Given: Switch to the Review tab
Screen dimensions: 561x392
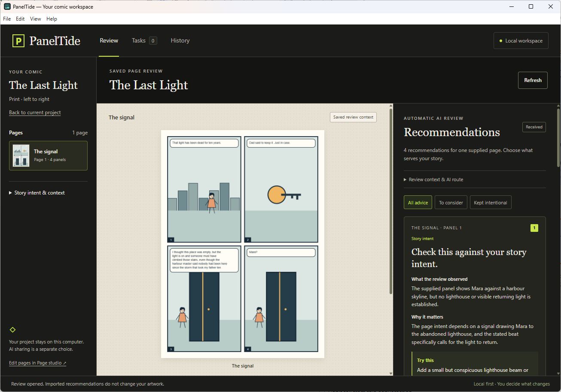Looking at the screenshot, I should pyautogui.click(x=109, y=40).
